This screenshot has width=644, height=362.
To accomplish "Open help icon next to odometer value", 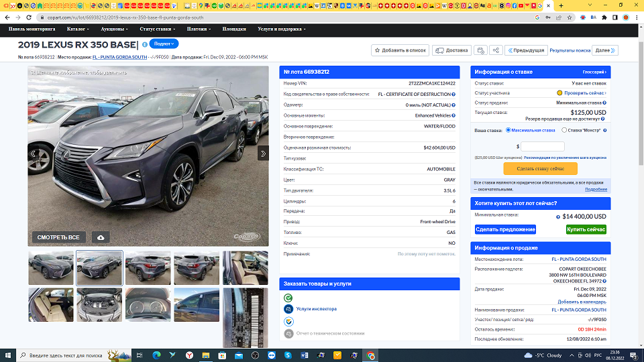I will [453, 105].
